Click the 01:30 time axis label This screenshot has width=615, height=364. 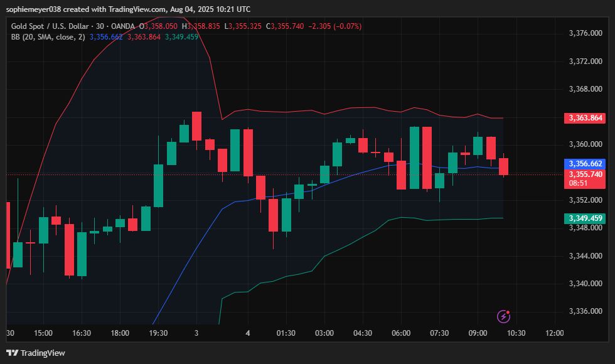286,333
